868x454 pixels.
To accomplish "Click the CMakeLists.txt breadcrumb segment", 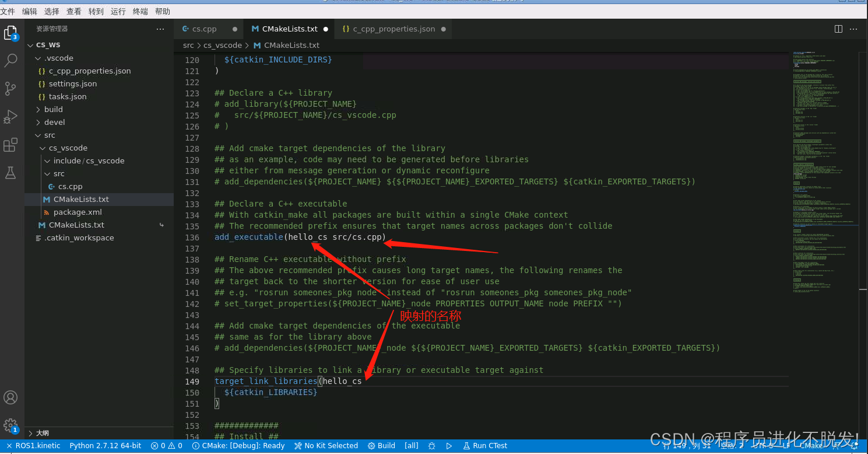I will click(x=291, y=45).
